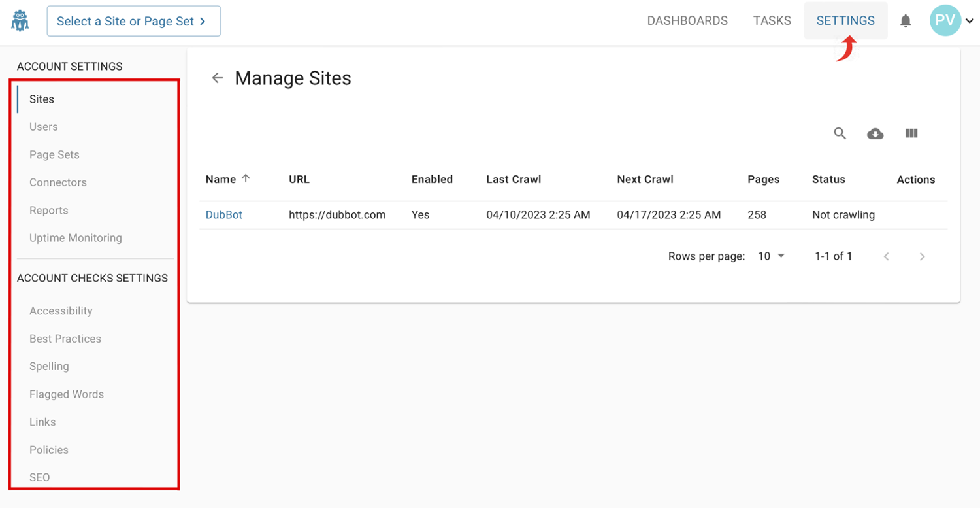Expand the Select a Site or Page Set menu
The width and height of the screenshot is (980, 508).
pos(133,21)
